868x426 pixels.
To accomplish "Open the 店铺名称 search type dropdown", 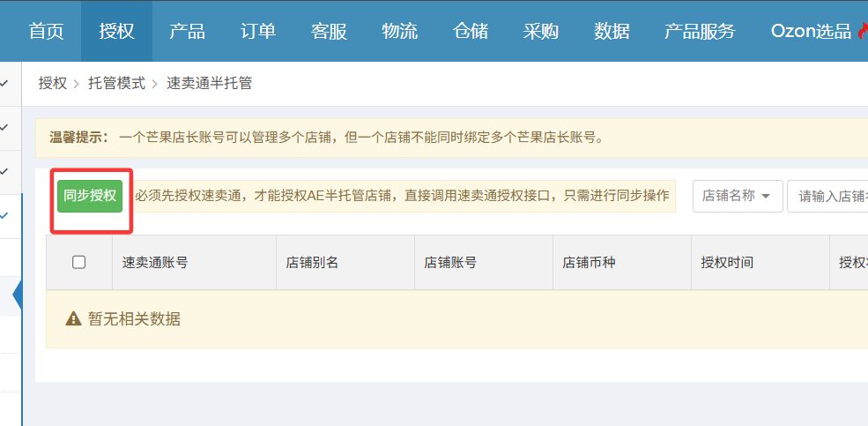I will coord(738,196).
